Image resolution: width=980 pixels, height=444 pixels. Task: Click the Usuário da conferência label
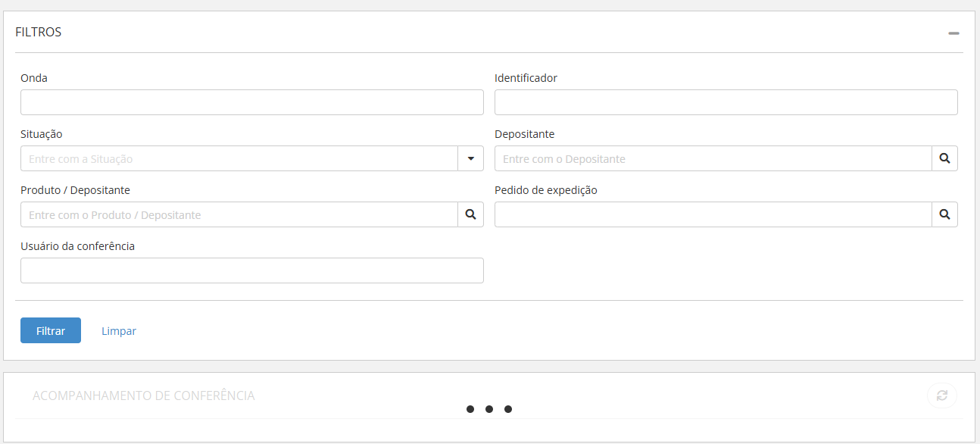point(77,246)
